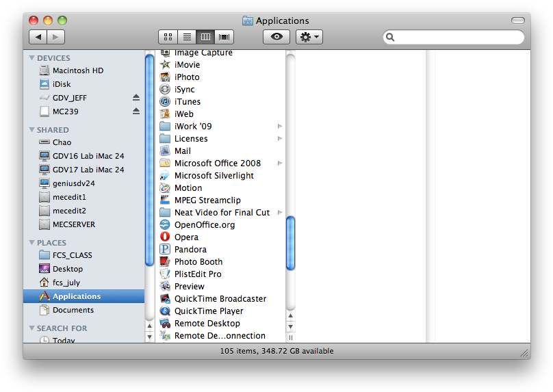
Task: Click the Microsoft Silverlight icon
Action: click(165, 176)
